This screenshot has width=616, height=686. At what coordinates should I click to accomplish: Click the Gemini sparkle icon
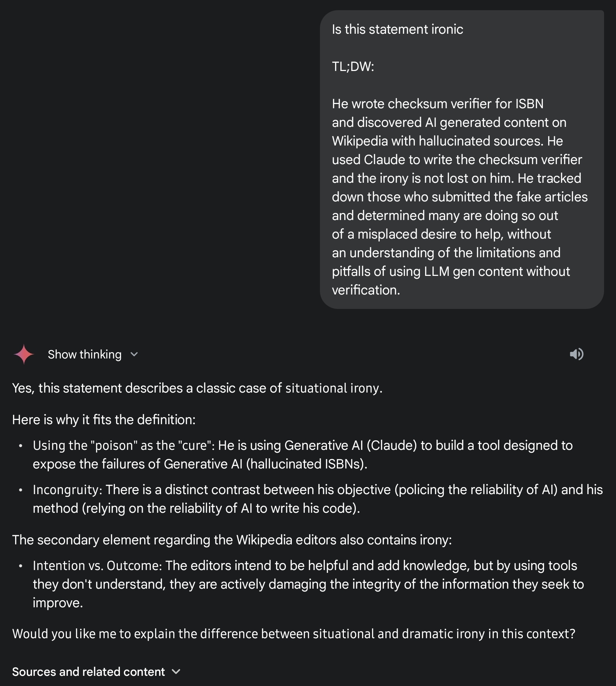tap(24, 354)
